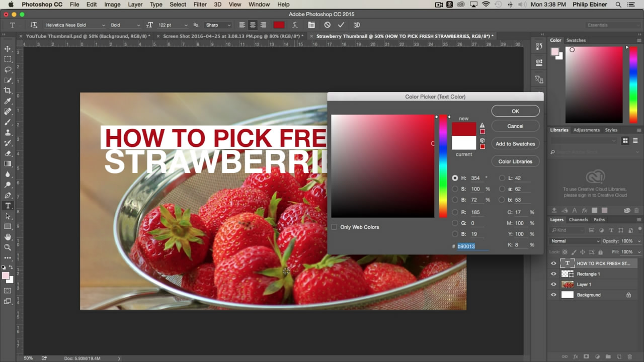Open the layer Opacity dropdown arrow
This screenshot has width=644, height=362.
(639, 241)
